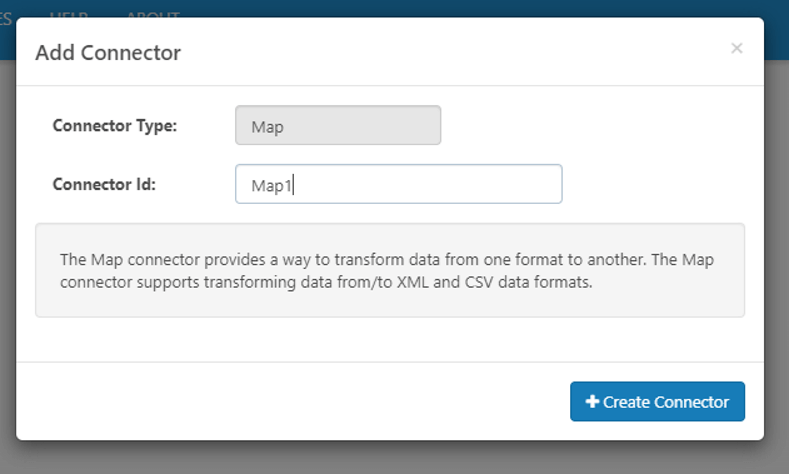This screenshot has width=790, height=474.
Task: Open the HELP menu behind the dialog
Action: pyautogui.click(x=69, y=15)
